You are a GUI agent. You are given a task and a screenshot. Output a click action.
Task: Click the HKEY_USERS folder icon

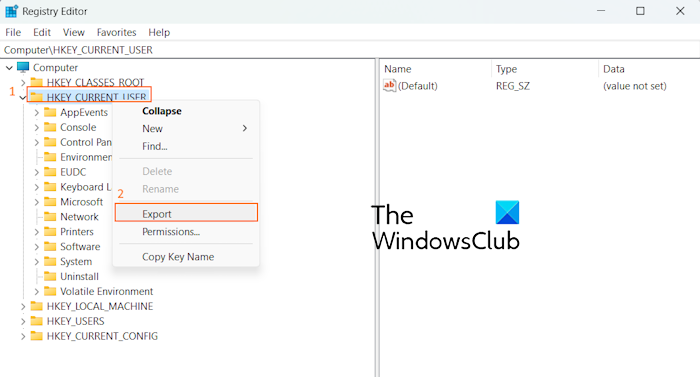[37, 321]
